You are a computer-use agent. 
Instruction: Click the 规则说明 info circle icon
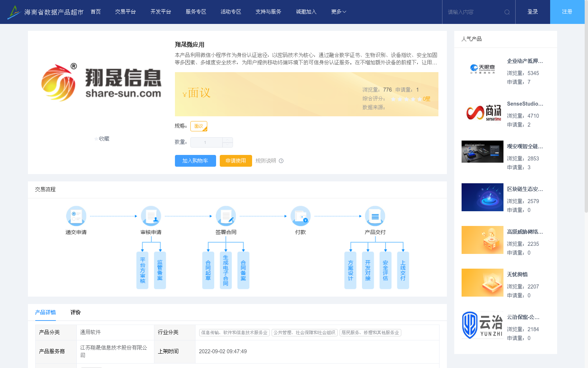tap(281, 161)
